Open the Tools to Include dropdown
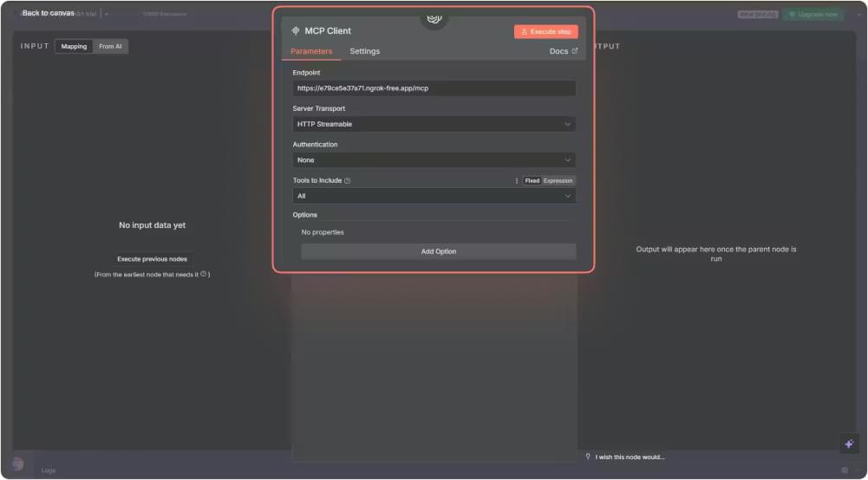Viewport: 868px width, 480px height. [434, 197]
